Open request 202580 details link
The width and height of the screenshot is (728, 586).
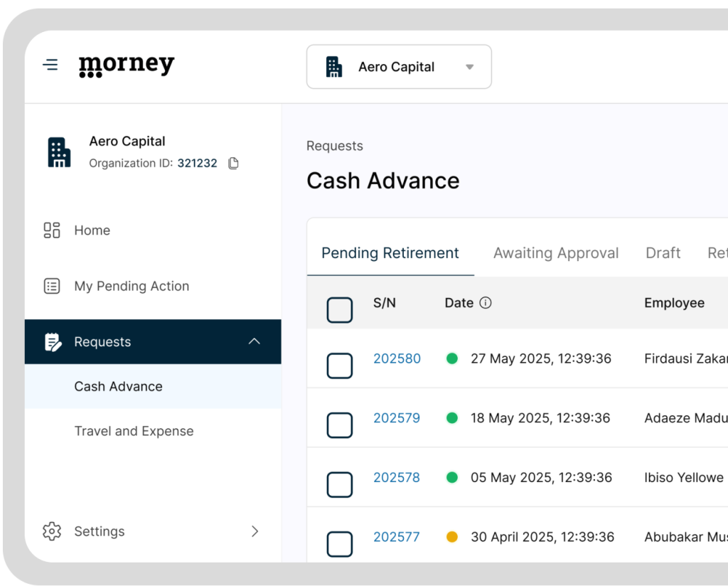coord(397,359)
